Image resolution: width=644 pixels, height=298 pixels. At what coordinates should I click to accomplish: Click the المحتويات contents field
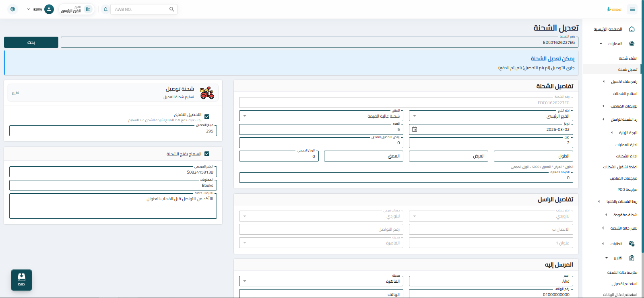point(113,185)
